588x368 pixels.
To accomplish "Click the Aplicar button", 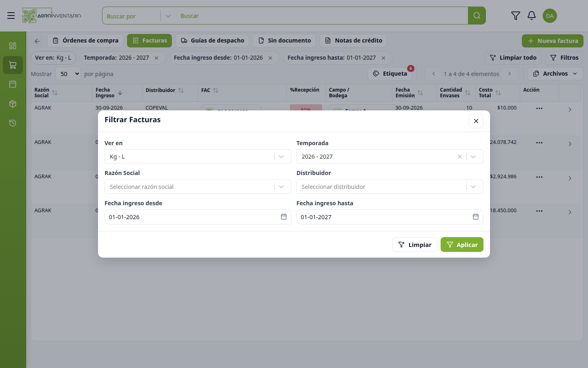I will (462, 245).
